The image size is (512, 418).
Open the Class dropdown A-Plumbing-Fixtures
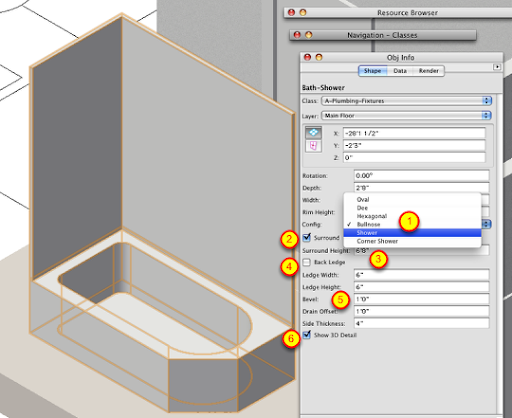(406, 101)
